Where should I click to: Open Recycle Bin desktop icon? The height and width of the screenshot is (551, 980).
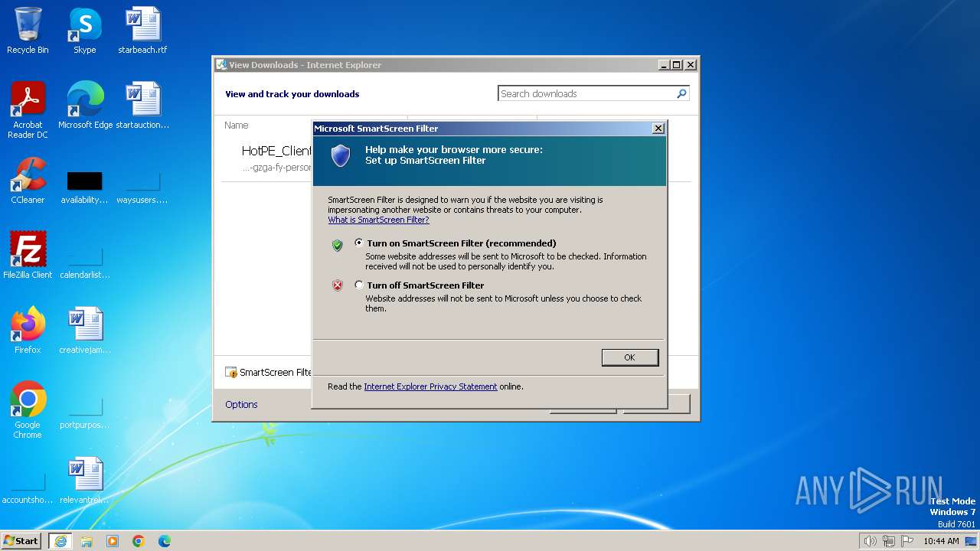point(28,31)
